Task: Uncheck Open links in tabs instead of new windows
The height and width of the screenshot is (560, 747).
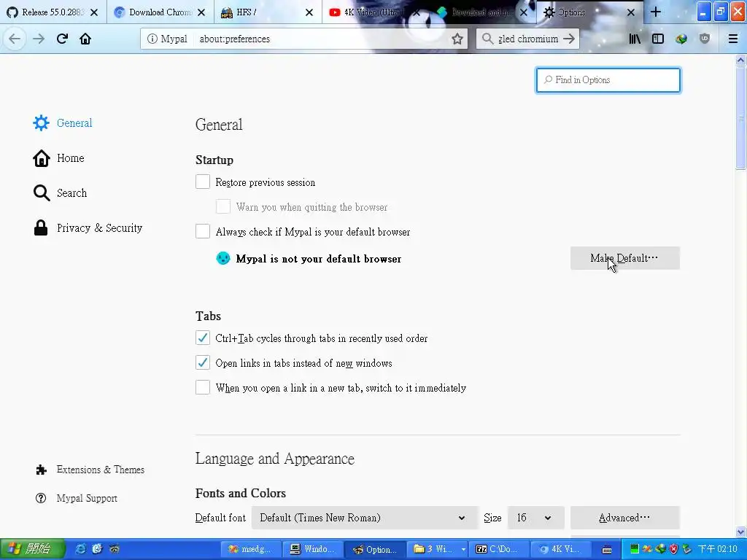Action: [203, 362]
